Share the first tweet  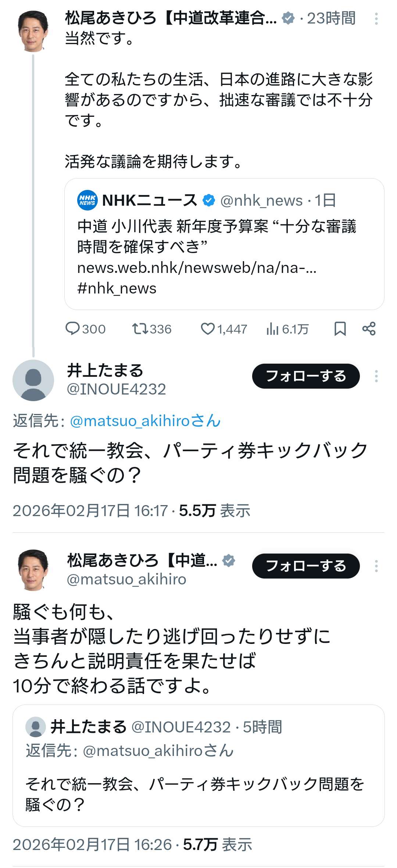pos(369,329)
